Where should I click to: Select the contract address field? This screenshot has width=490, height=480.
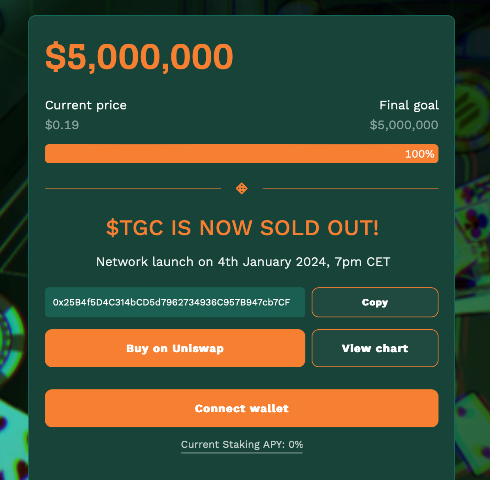click(175, 302)
